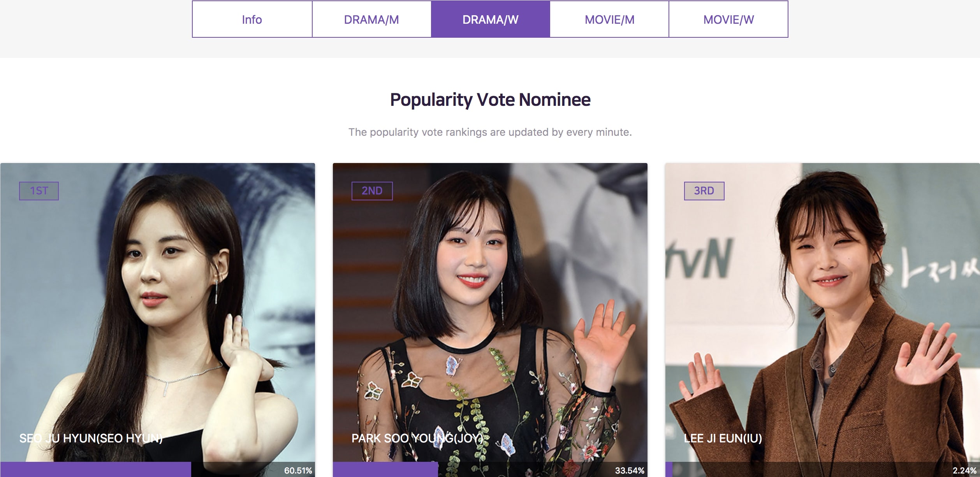
Task: Click the 60.51% vote progress bar
Action: tap(158, 470)
